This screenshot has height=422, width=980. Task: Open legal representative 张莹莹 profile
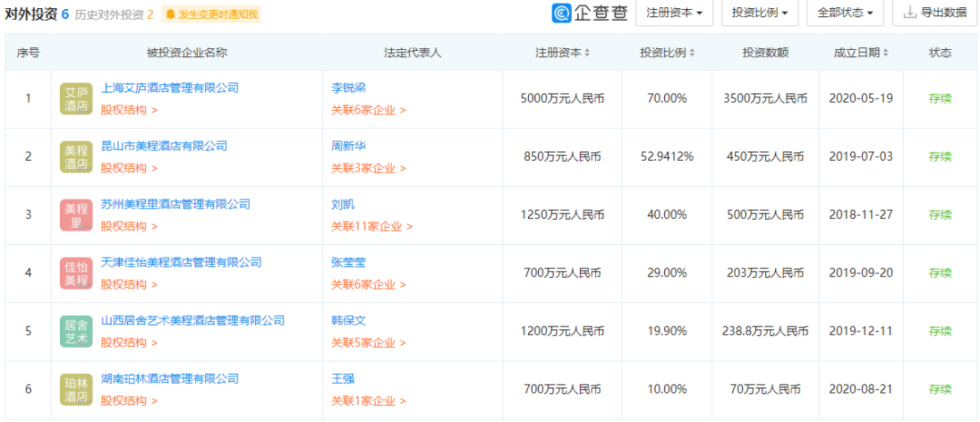tap(348, 262)
